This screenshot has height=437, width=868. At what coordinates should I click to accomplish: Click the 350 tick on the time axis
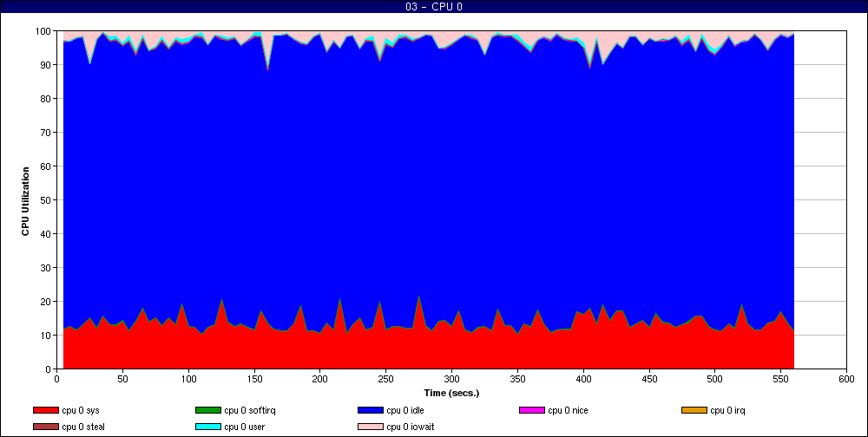point(517,379)
